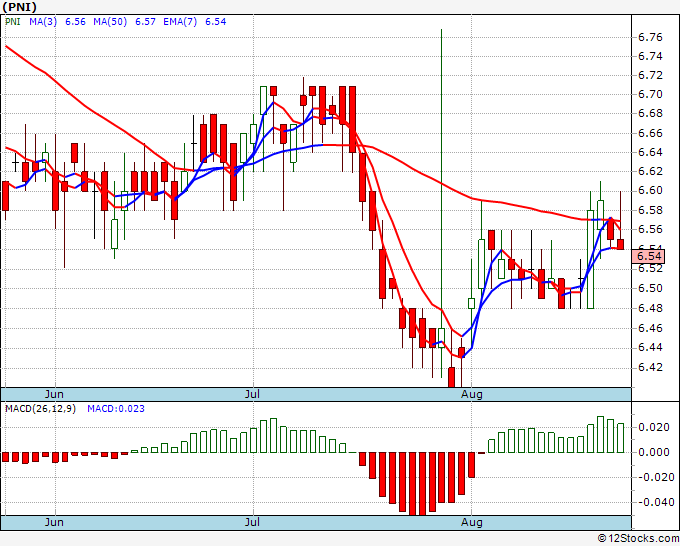Click the Jul label on price chart axis
Viewport: 680px width, 546px height.
(x=252, y=394)
